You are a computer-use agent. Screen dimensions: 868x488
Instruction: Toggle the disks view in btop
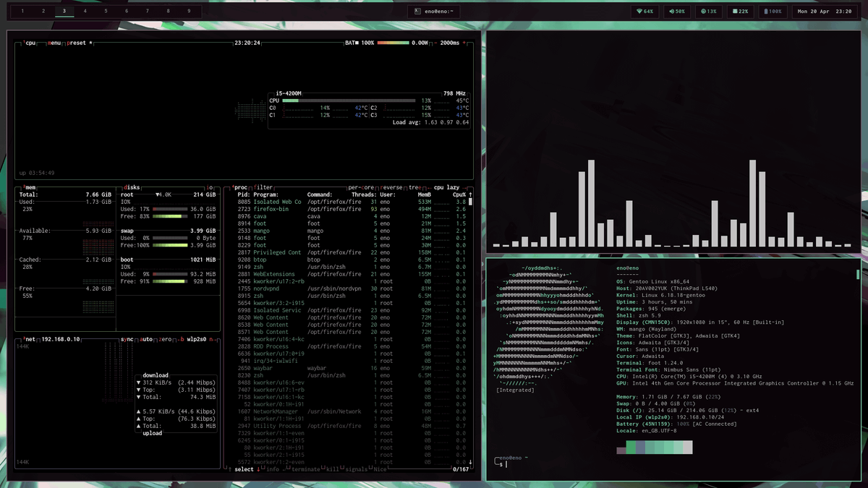point(132,187)
